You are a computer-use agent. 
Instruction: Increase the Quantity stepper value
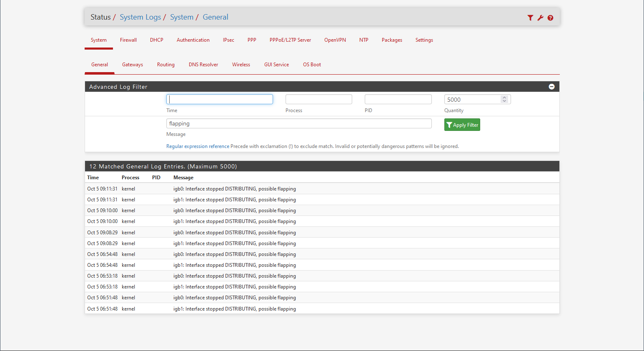pyautogui.click(x=504, y=98)
